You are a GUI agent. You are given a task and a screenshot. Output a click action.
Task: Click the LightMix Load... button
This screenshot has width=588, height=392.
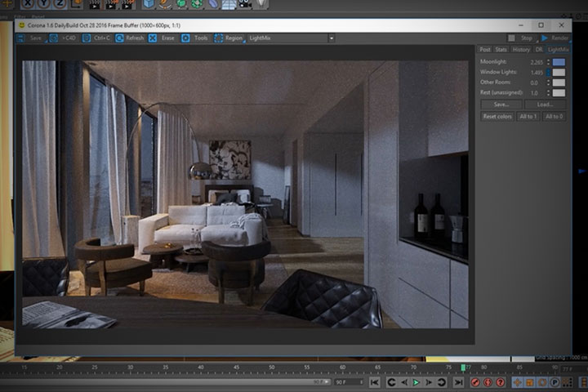point(545,105)
